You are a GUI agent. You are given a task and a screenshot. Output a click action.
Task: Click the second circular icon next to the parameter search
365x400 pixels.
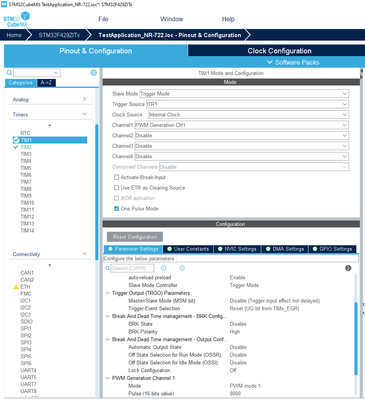pyautogui.click(x=182, y=268)
